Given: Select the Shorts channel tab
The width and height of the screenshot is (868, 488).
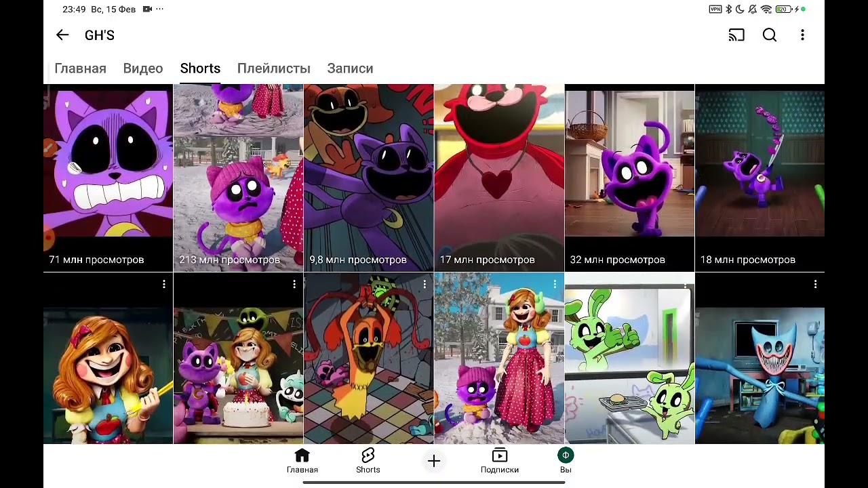Looking at the screenshot, I should click(200, 68).
